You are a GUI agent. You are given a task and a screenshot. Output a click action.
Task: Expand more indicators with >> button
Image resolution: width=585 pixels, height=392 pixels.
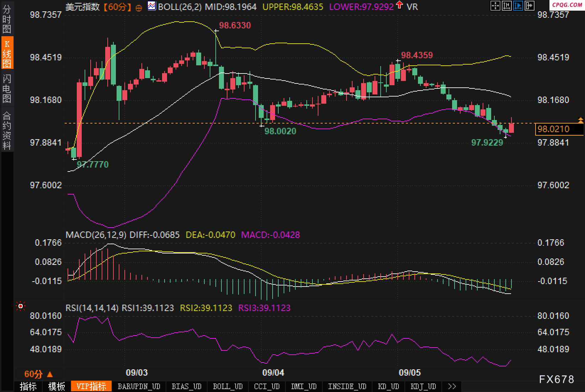(x=452, y=387)
